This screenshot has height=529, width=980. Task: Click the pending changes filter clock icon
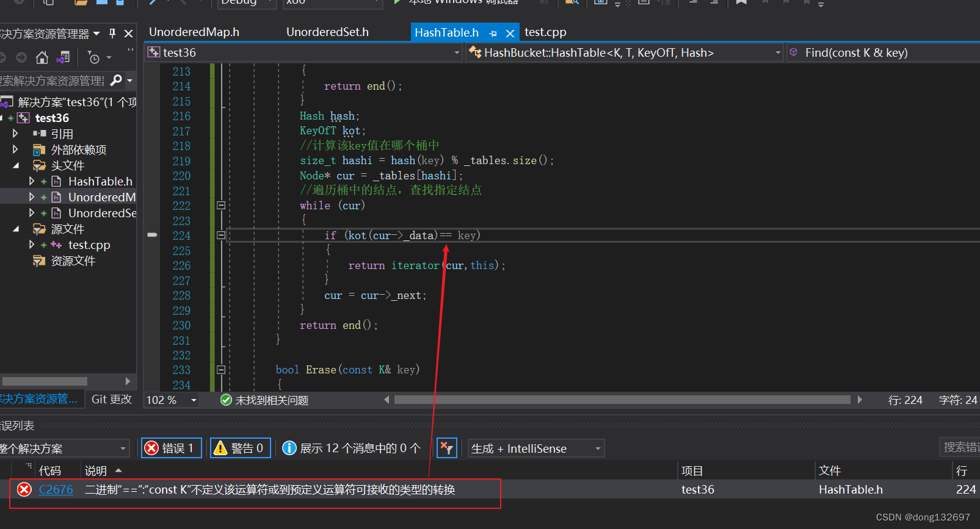point(93,58)
